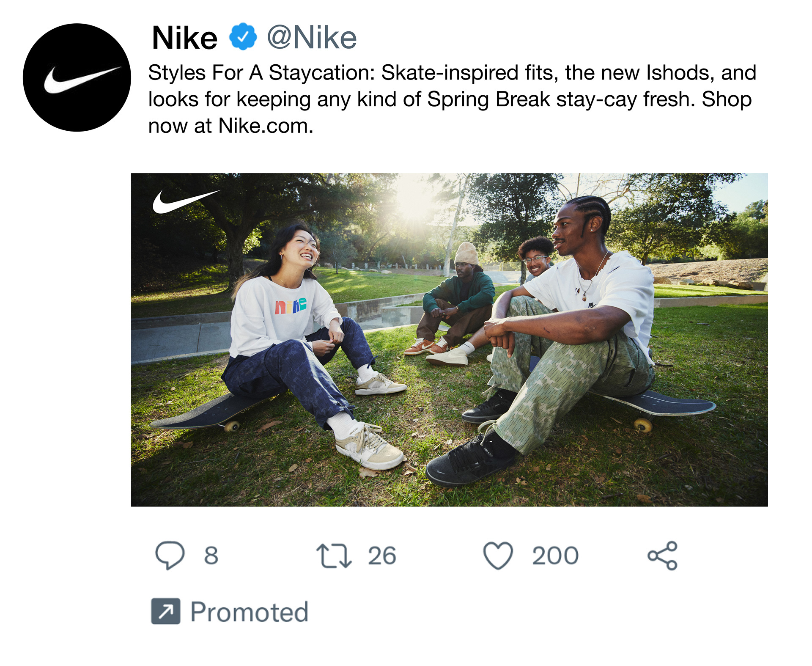Click the Promoted label text
812x666 pixels.
pyautogui.click(x=250, y=612)
